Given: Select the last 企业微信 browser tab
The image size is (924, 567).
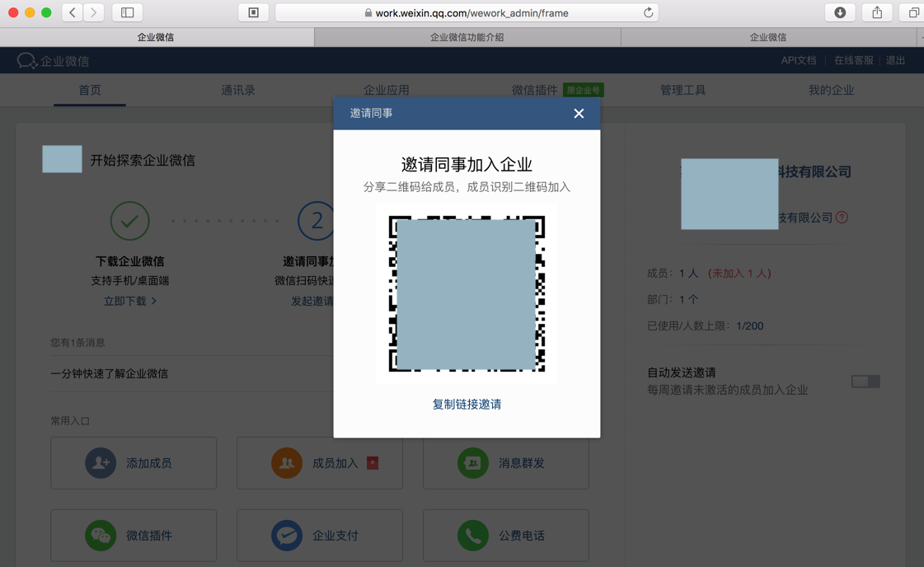Looking at the screenshot, I should (768, 37).
